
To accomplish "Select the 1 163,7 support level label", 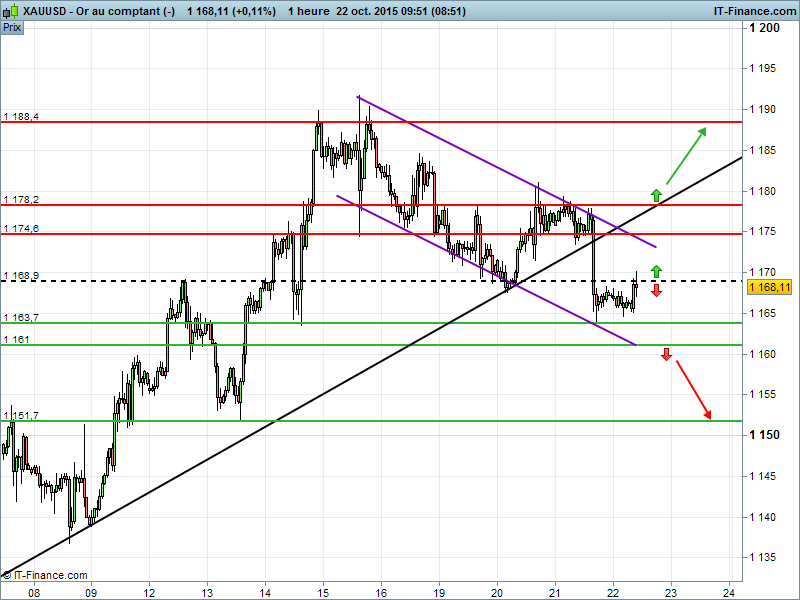I will point(21,317).
